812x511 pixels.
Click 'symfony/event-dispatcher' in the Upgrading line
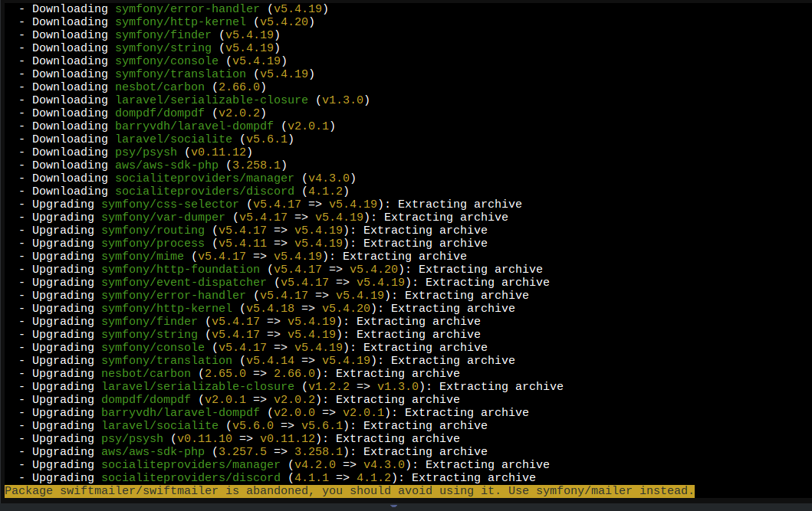pos(184,283)
